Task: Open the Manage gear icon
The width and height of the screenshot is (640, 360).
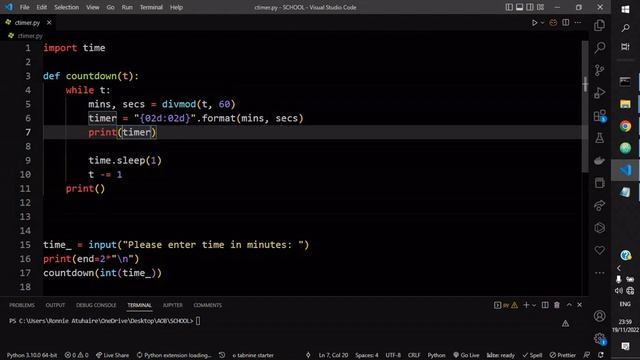Action: coord(600,338)
